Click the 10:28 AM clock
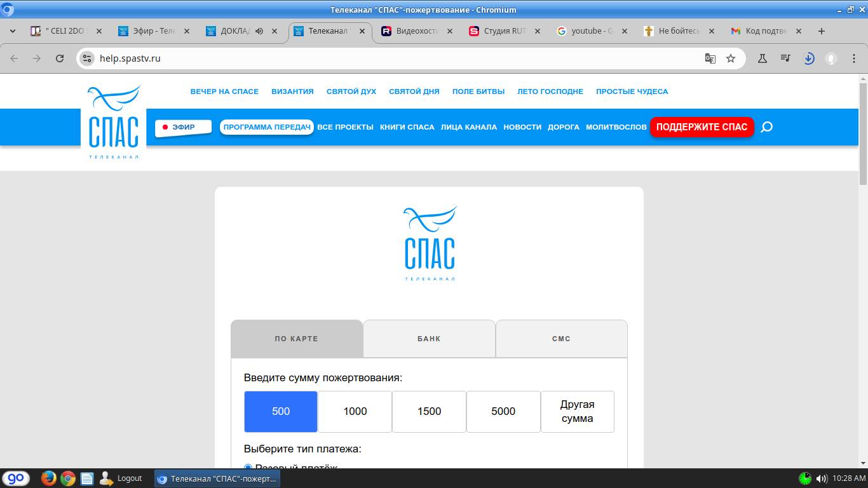The image size is (868, 488). point(848,478)
